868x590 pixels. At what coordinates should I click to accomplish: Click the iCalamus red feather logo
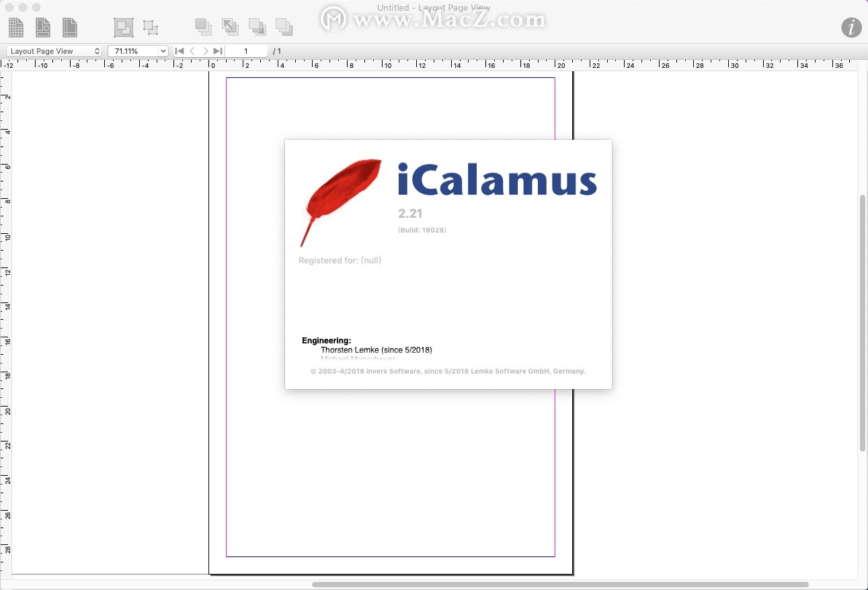point(340,202)
